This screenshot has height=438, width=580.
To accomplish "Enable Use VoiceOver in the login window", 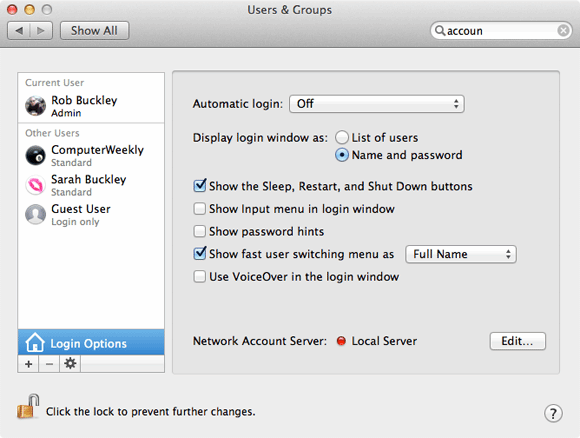I will tap(200, 276).
